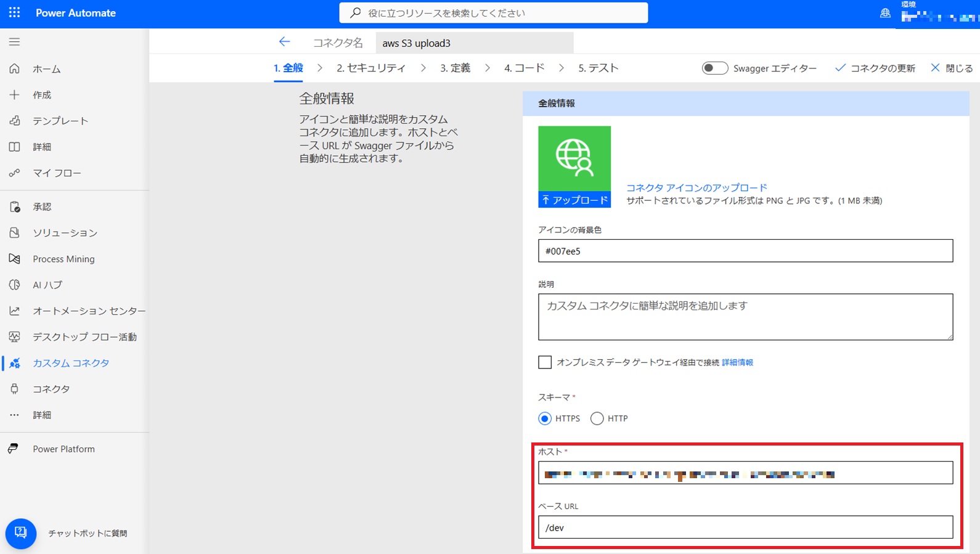Click the マイ フロー flow icon

(x=14, y=173)
